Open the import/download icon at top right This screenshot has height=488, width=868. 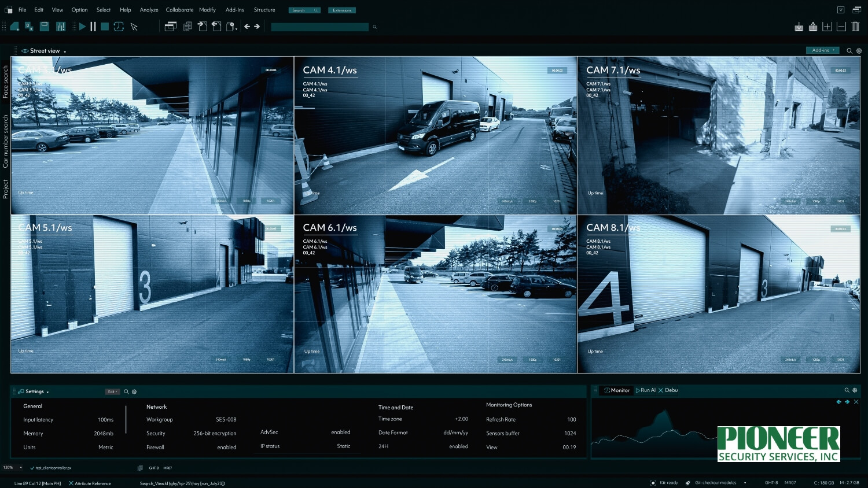(799, 26)
